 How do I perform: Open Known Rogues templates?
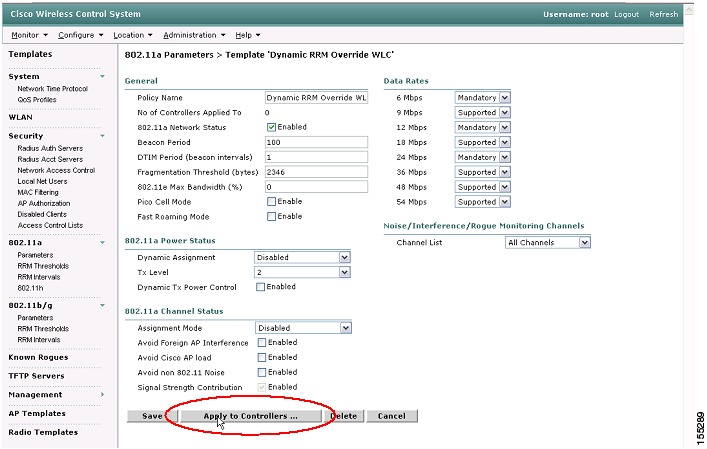[x=38, y=357]
